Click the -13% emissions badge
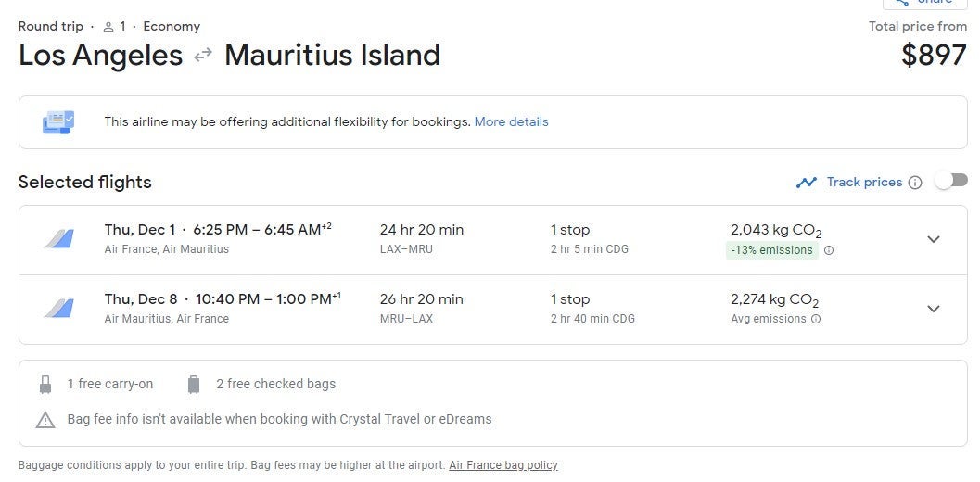Screen dimensions: 980x482 click(771, 250)
